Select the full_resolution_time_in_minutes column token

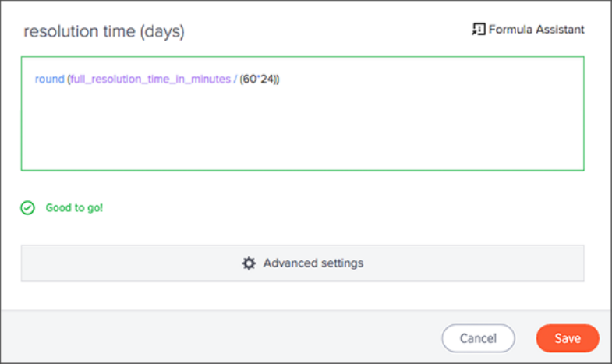[149, 80]
